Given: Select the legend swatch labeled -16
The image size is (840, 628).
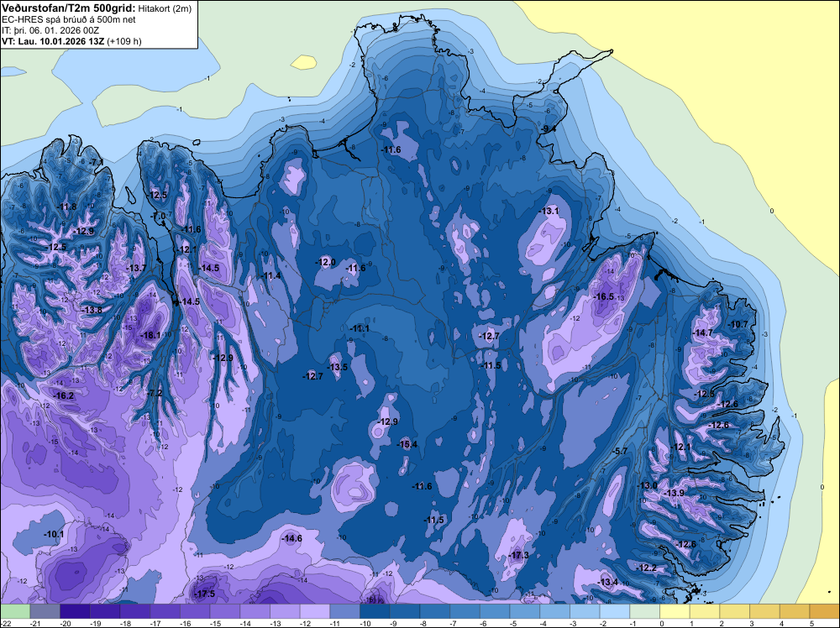Looking at the screenshot, I should (195, 611).
